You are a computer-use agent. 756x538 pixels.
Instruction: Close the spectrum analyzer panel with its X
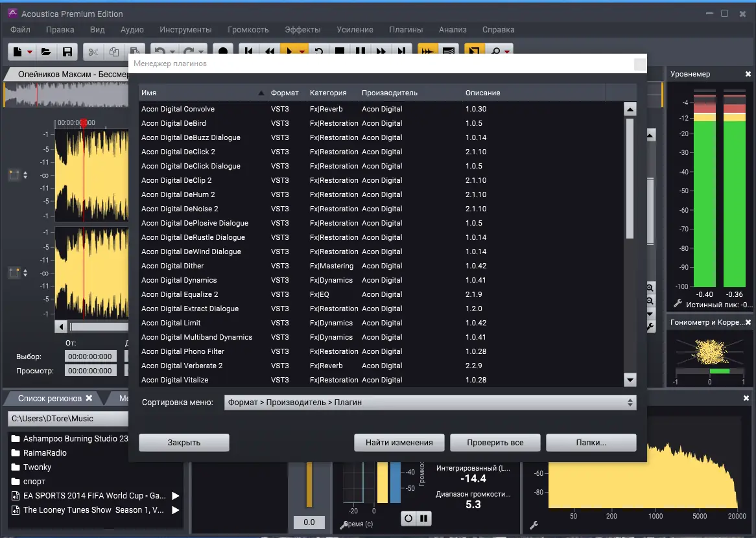(746, 398)
